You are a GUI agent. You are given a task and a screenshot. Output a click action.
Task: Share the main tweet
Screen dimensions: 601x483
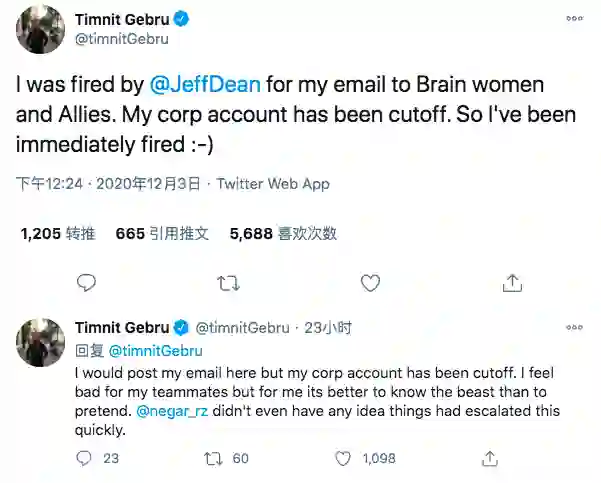coord(512,283)
